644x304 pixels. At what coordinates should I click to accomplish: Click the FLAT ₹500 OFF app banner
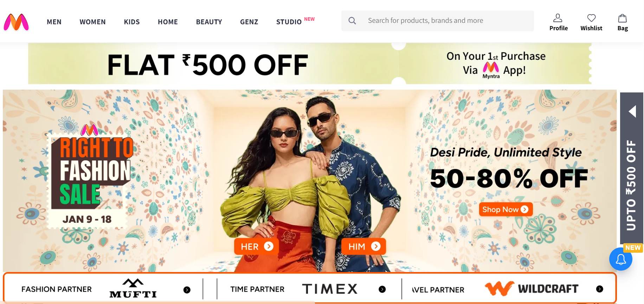click(x=310, y=64)
